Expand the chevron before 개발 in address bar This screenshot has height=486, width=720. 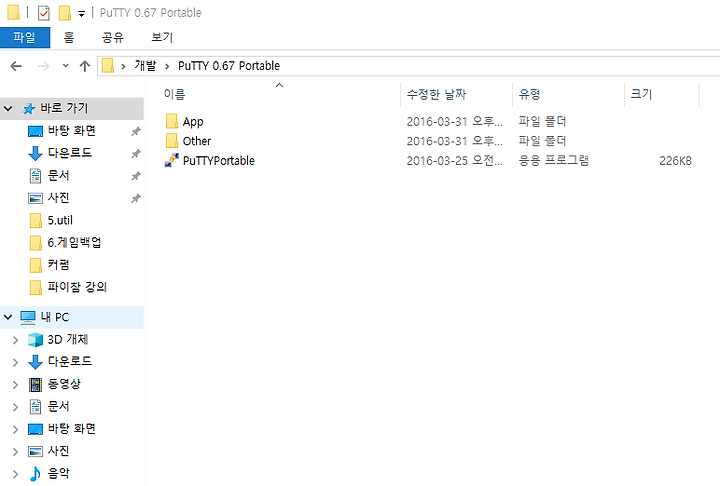[123, 66]
